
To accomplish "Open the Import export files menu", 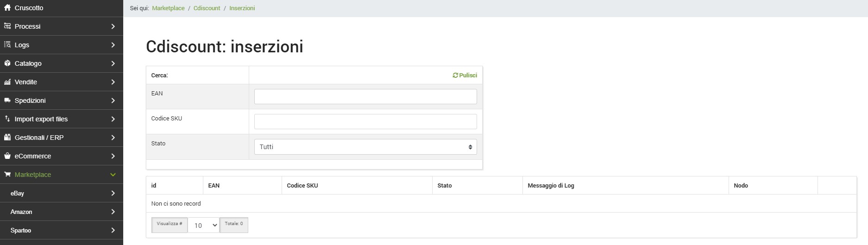I will tap(41, 119).
